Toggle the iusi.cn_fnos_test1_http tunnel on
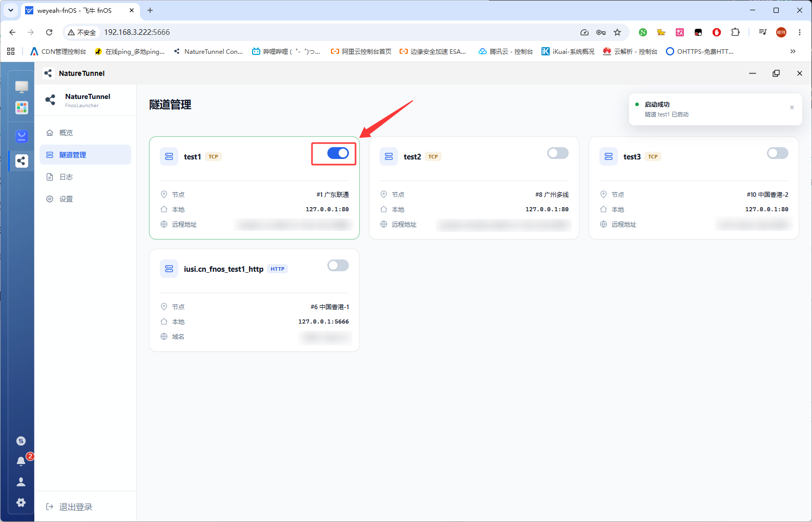Image resolution: width=812 pixels, height=522 pixels. pyautogui.click(x=338, y=265)
